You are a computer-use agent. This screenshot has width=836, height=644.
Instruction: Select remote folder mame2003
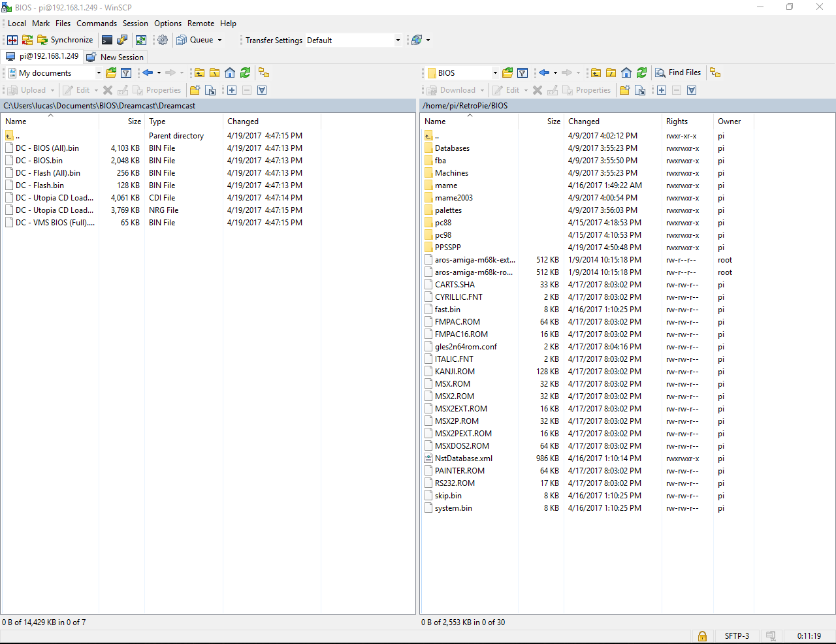click(x=454, y=198)
